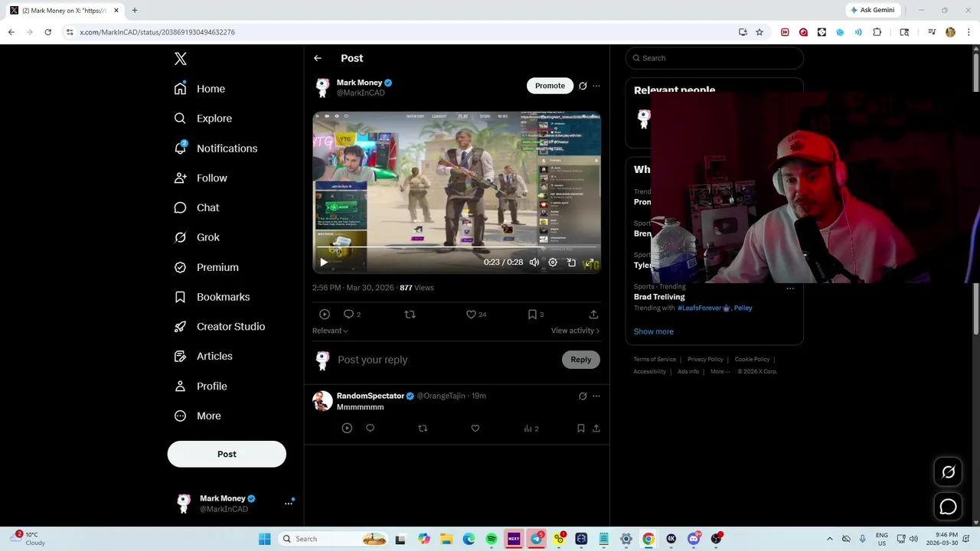Repost RandomSpectator's reply
This screenshot has width=980, height=551.
coord(423,429)
